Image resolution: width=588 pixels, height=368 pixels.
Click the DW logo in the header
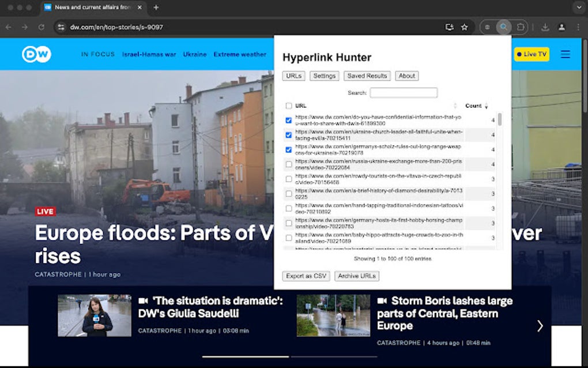click(x=36, y=54)
